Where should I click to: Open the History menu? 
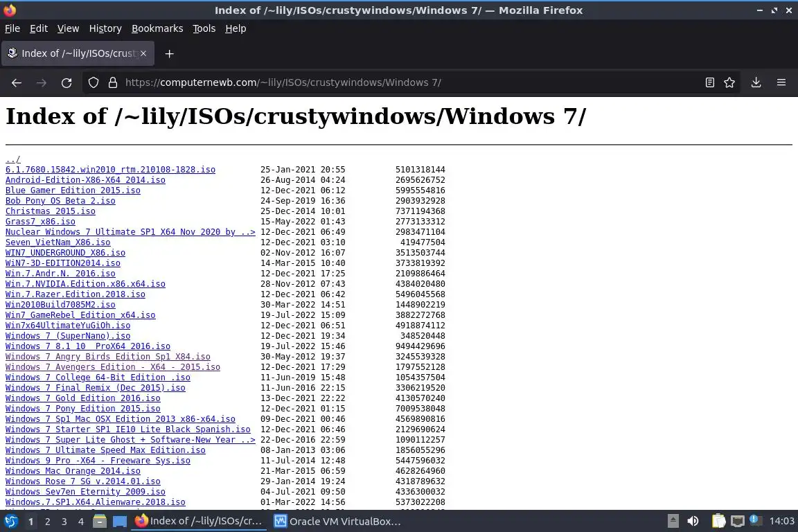105,28
